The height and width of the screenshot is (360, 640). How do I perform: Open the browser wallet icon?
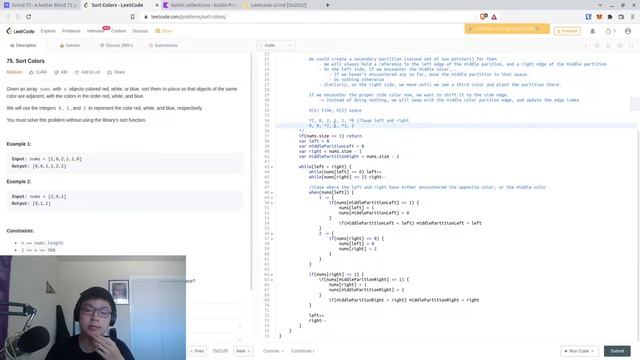coord(621,17)
